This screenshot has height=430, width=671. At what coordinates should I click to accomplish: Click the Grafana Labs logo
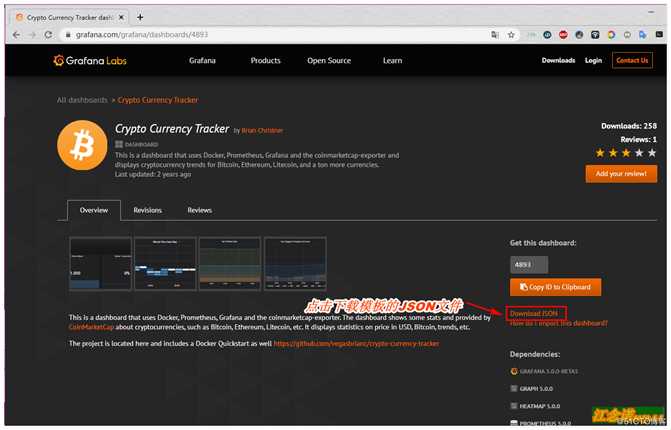click(90, 60)
